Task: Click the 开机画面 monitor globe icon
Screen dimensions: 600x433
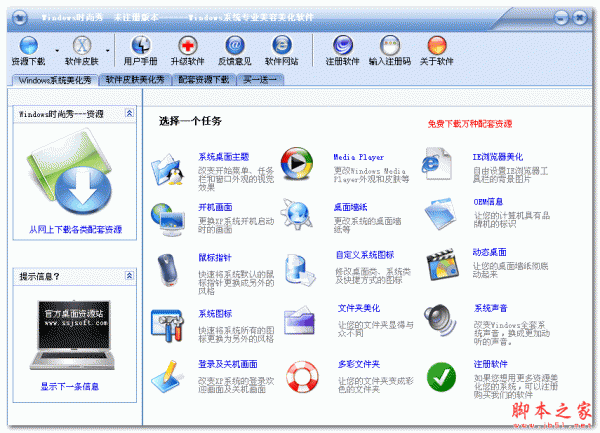Action: point(168,220)
